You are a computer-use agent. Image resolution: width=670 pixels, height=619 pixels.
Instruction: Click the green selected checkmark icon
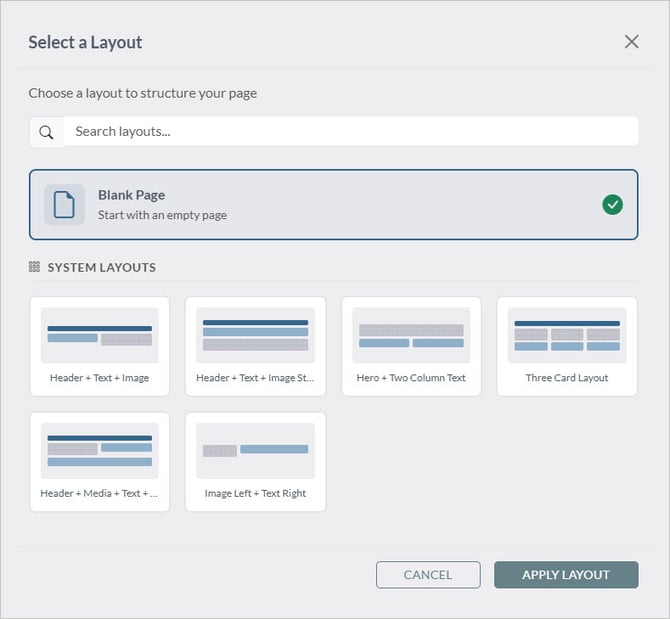click(612, 205)
